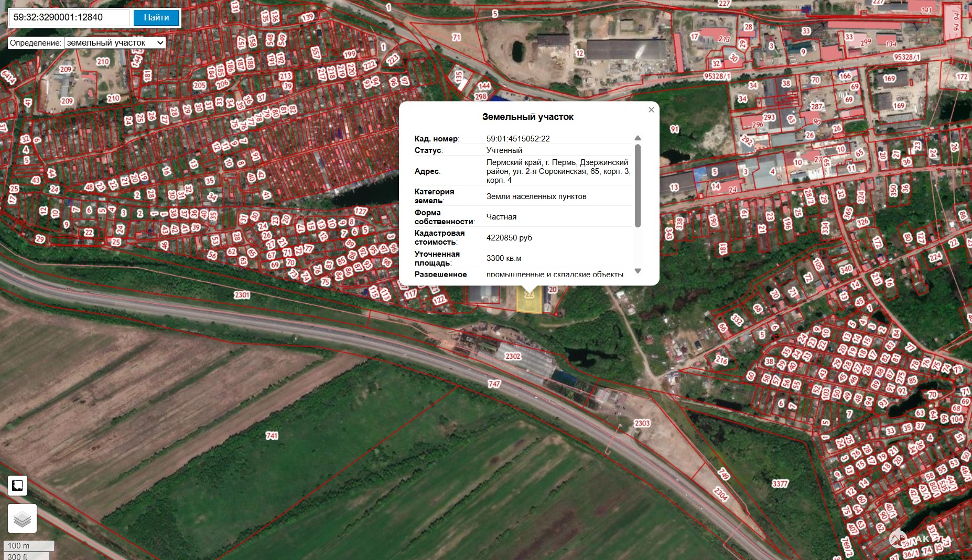Click the popup scrollbar down arrow
The height and width of the screenshot is (560, 972).
coord(638,271)
